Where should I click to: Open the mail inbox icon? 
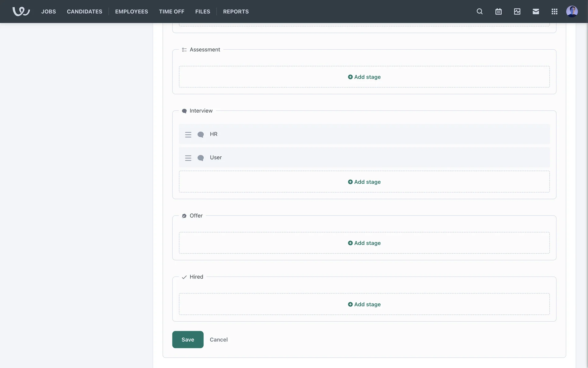536,11
